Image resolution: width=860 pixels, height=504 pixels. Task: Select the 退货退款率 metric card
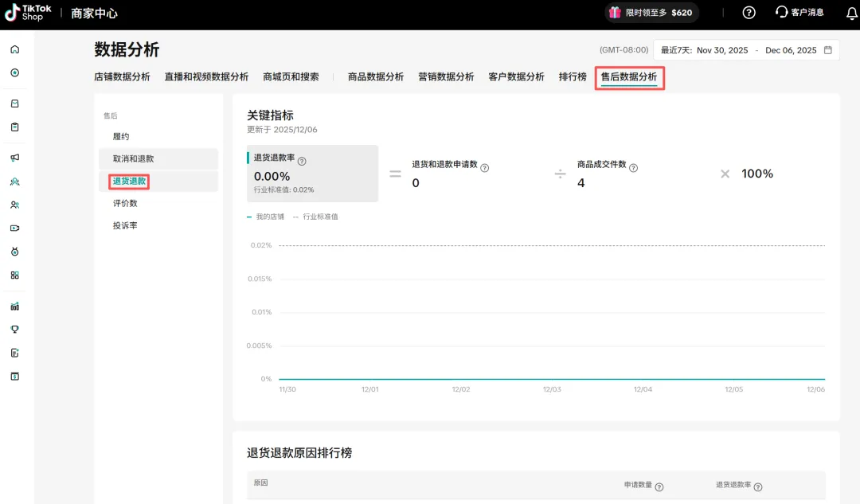click(x=312, y=174)
